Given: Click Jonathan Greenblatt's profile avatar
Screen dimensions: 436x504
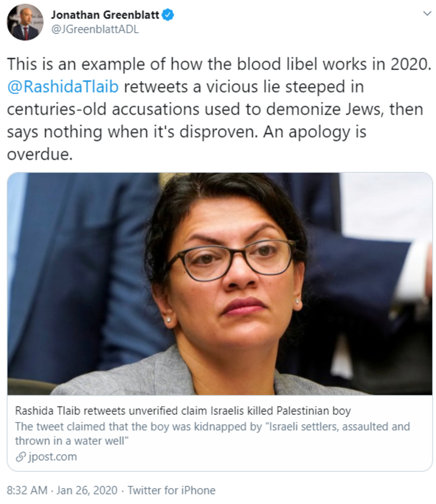Looking at the screenshot, I should point(25,23).
